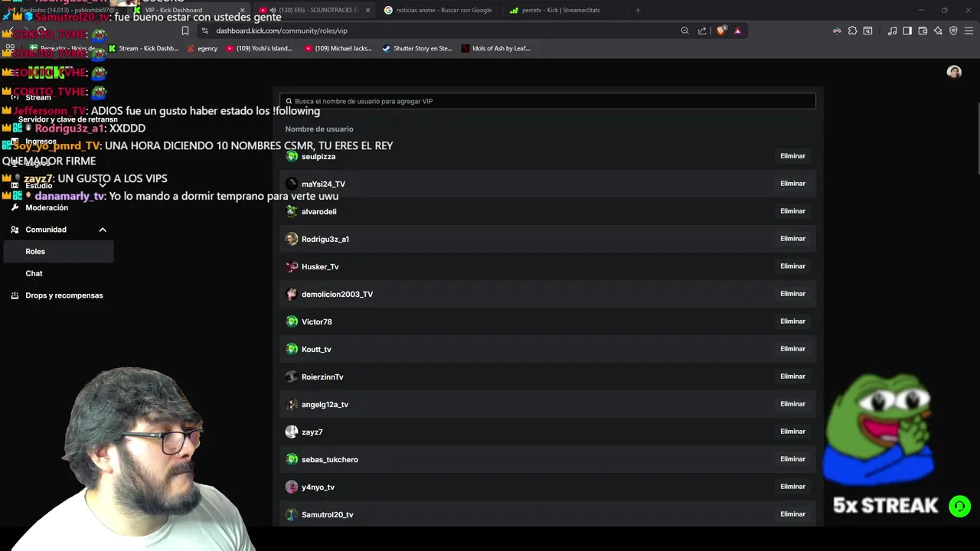Click Eliminar for Rodrigu3z_a1
980x551 pixels.
click(x=792, y=239)
